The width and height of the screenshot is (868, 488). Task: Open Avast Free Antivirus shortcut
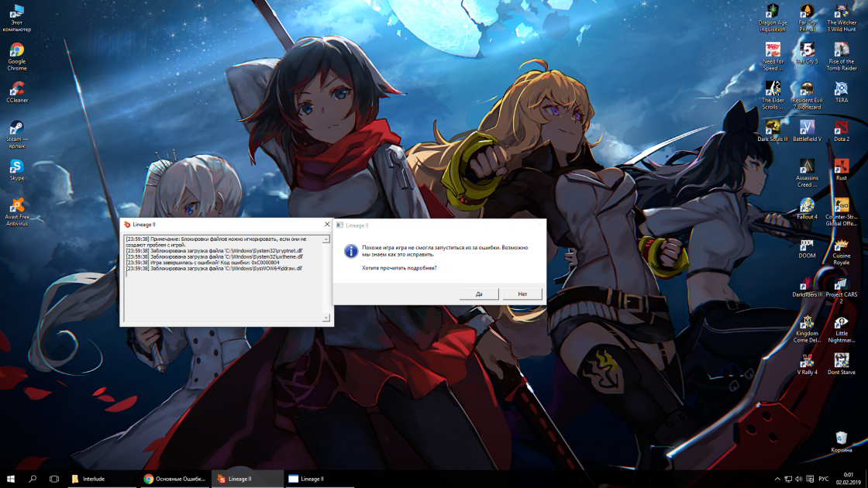click(16, 206)
